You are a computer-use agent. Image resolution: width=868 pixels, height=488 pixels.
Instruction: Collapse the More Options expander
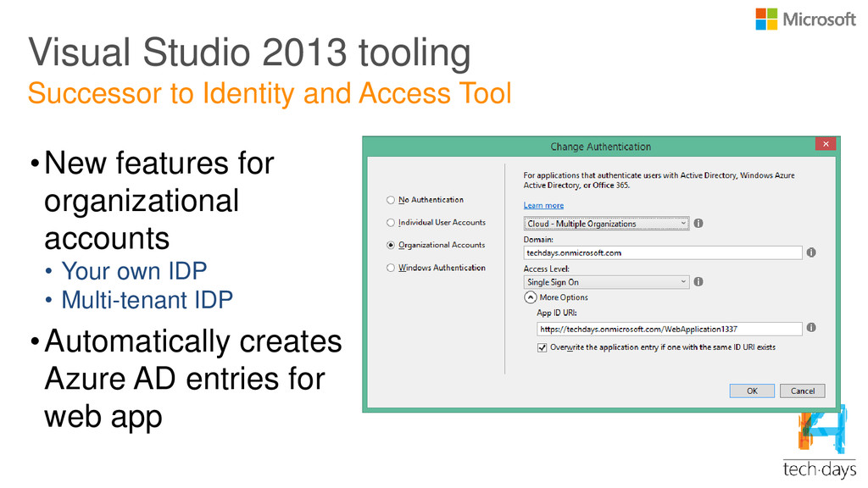coord(531,297)
